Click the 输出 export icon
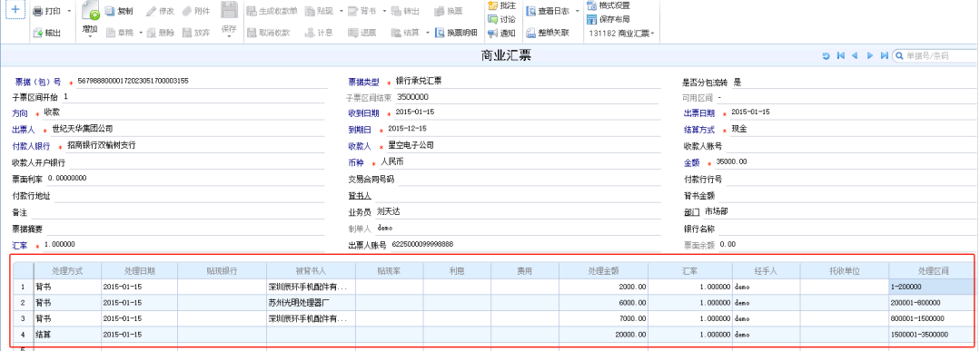 coord(37,33)
